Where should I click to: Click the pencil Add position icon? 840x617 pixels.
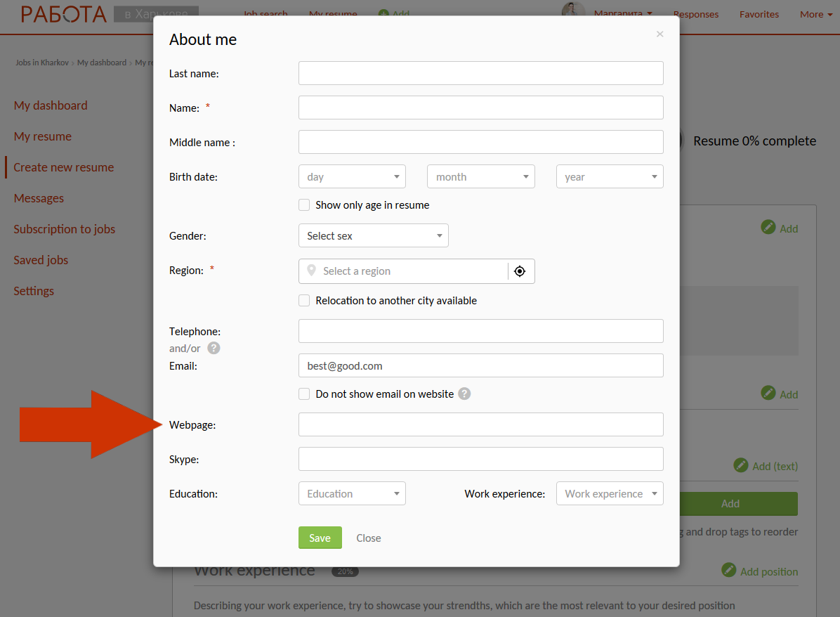729,571
